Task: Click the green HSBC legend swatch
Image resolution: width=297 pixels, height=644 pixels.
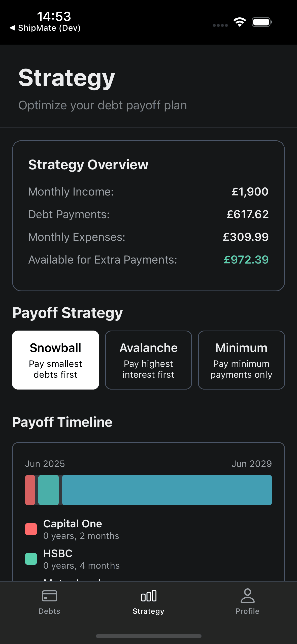Action: tap(31, 559)
